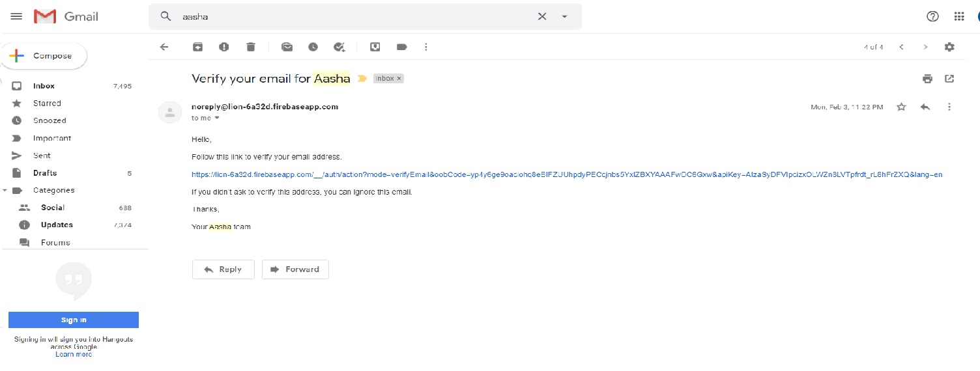Open the Move to icon
The height and width of the screenshot is (371, 980).
tap(375, 47)
